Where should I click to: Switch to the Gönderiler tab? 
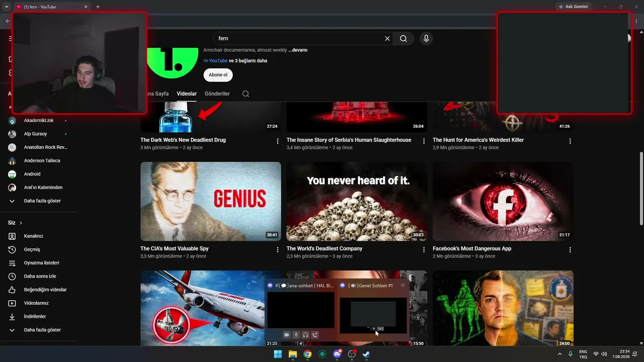[x=217, y=94]
